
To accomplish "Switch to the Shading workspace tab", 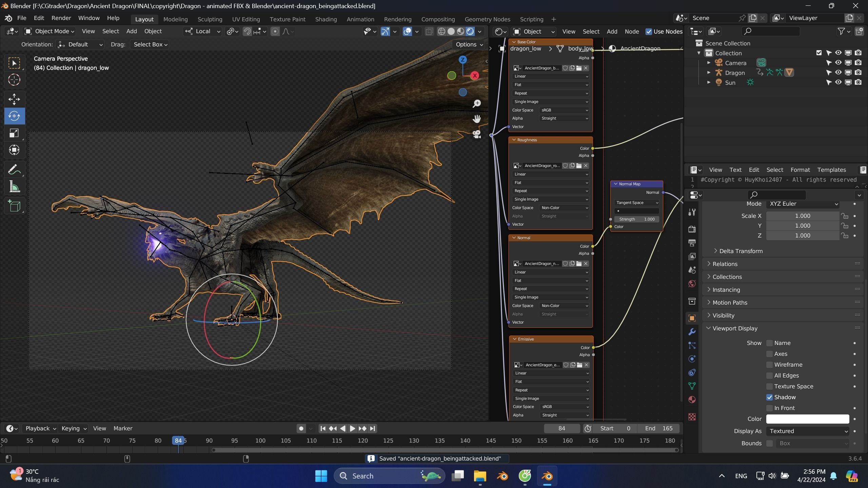I will click(x=326, y=19).
